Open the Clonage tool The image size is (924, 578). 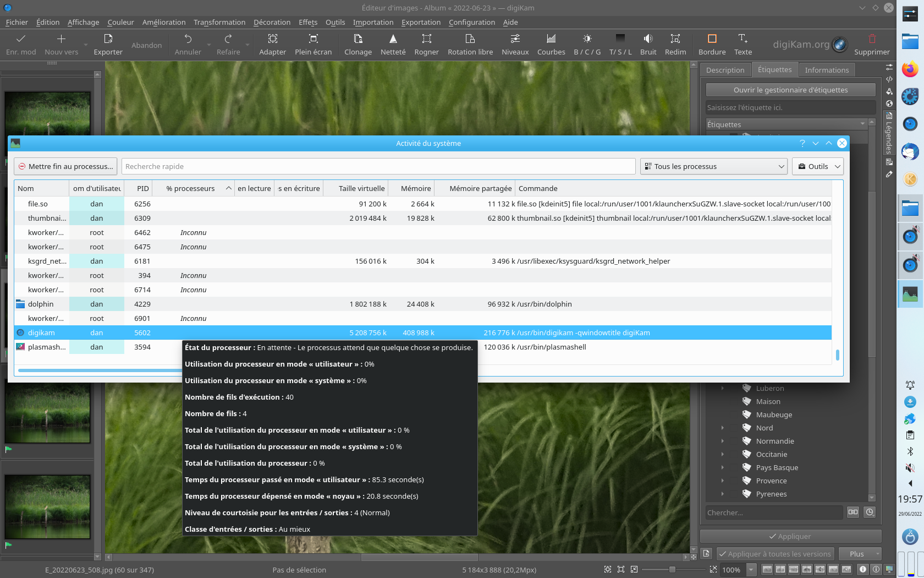tap(358, 45)
